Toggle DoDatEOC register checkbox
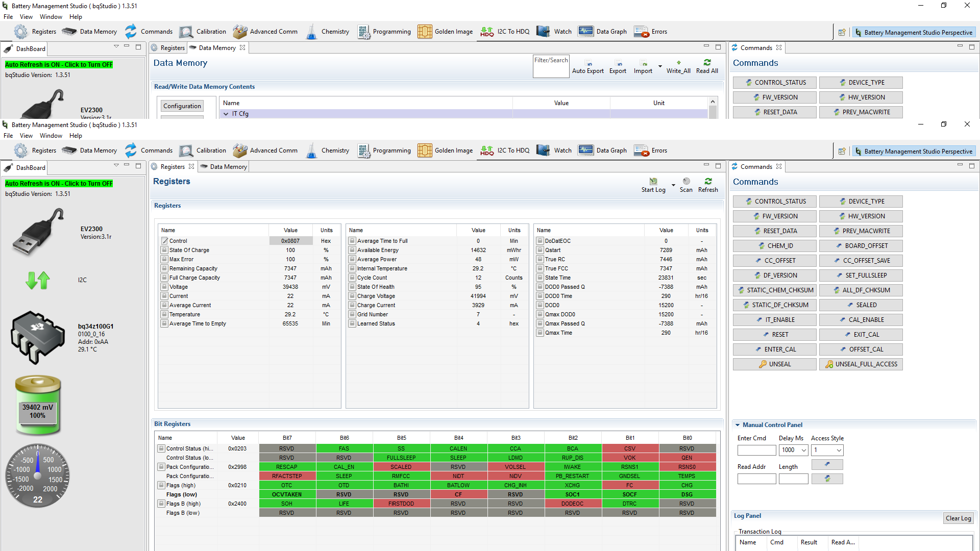980x551 pixels. coord(540,241)
